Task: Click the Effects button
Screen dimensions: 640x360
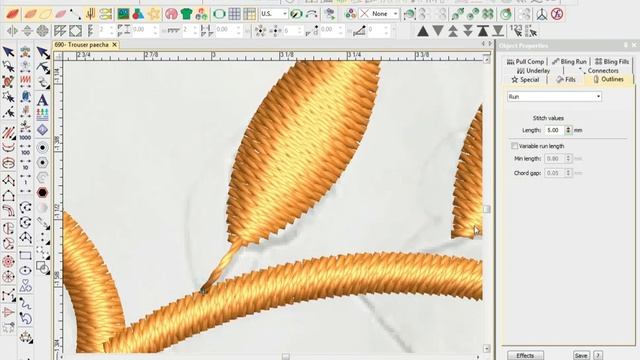Action: coord(525,356)
